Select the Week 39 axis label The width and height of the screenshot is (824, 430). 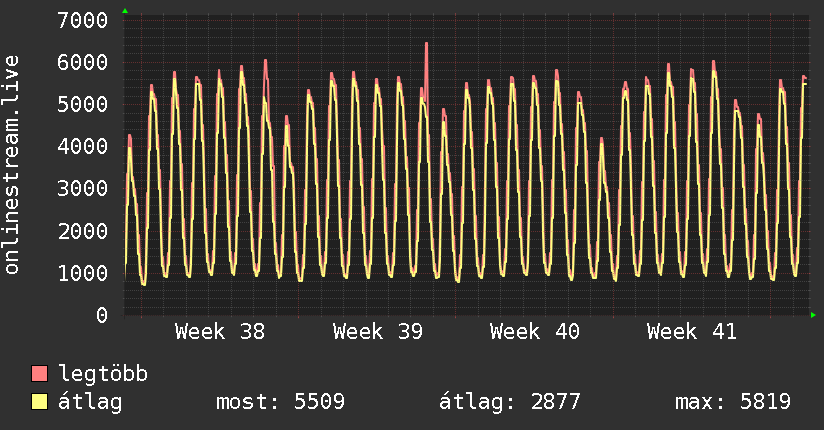point(378,332)
